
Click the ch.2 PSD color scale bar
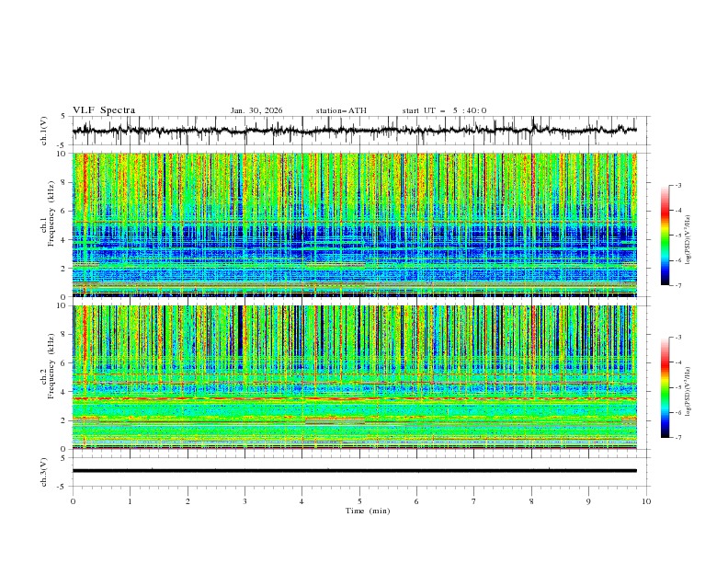point(665,387)
